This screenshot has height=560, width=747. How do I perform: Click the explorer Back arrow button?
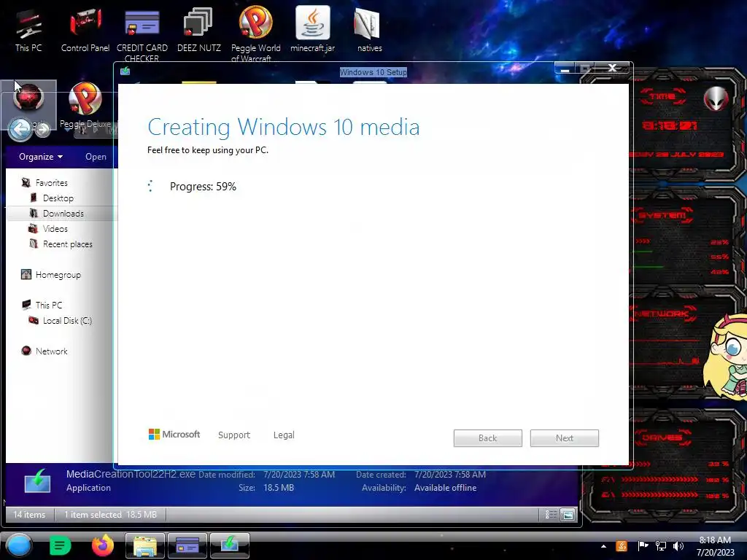pyautogui.click(x=20, y=128)
